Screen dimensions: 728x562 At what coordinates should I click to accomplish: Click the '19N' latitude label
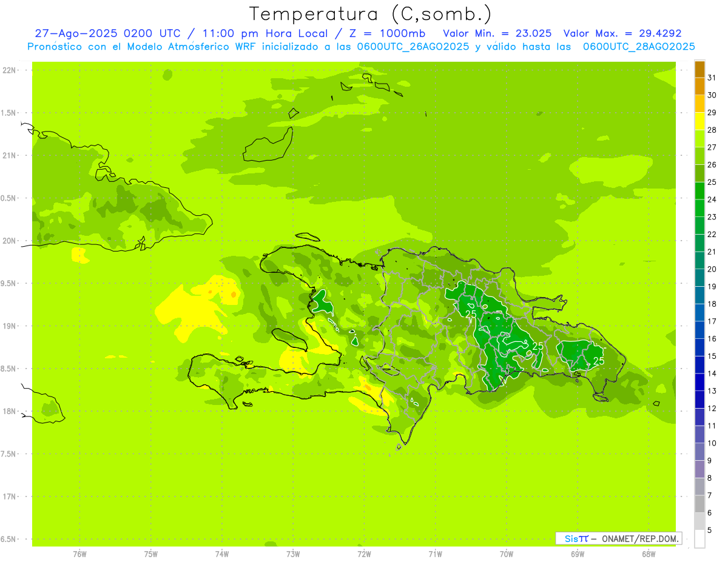[9, 326]
